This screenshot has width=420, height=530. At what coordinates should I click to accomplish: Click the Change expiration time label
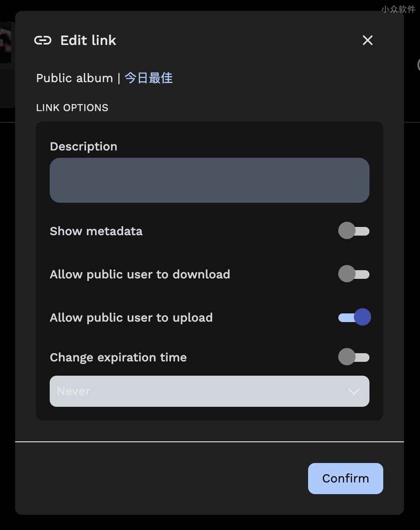118,358
